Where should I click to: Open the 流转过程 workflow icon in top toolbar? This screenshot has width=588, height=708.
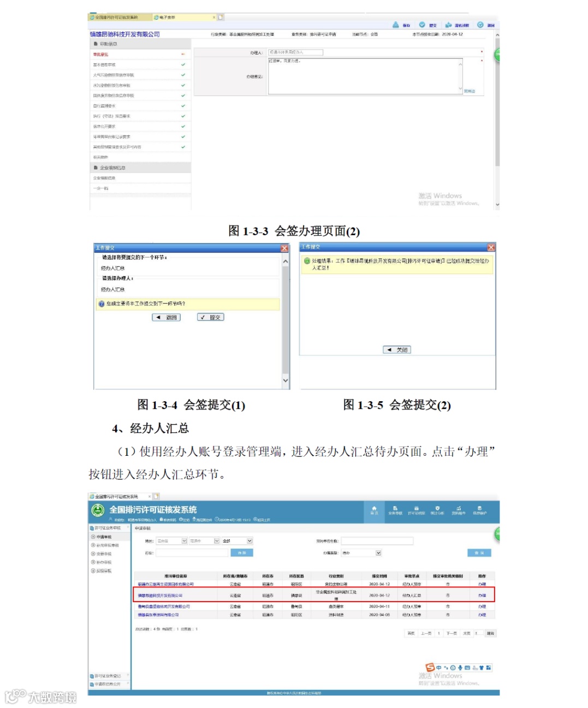(448, 25)
